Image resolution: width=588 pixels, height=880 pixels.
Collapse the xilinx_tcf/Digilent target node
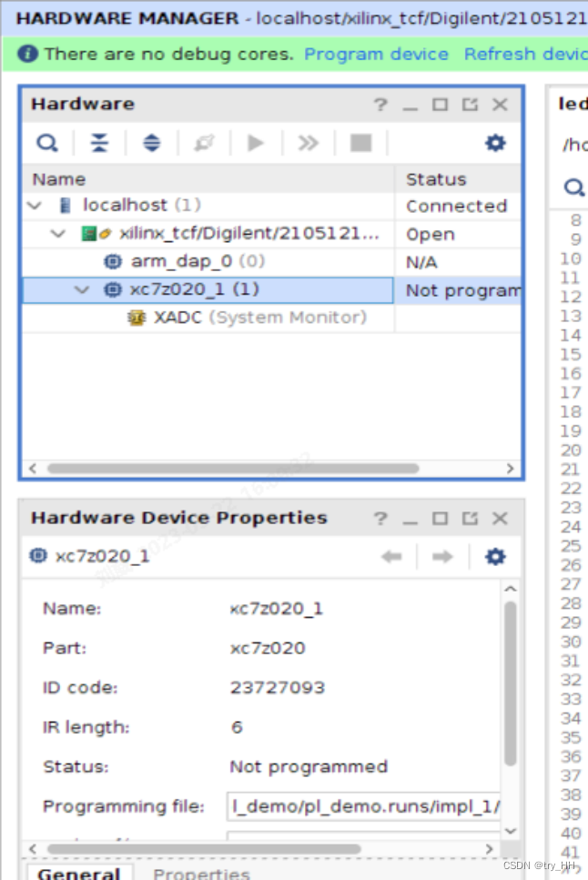[58, 234]
